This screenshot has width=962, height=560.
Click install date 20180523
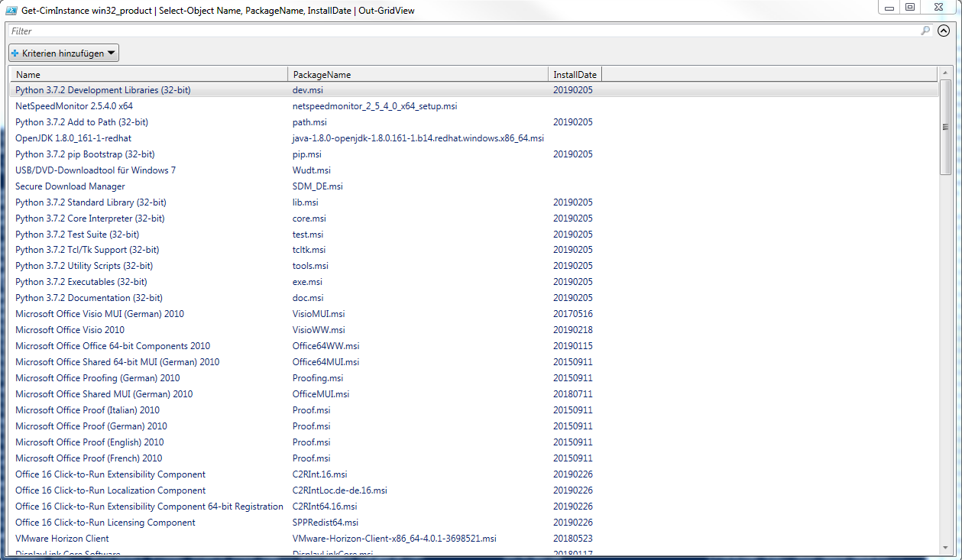pos(573,539)
